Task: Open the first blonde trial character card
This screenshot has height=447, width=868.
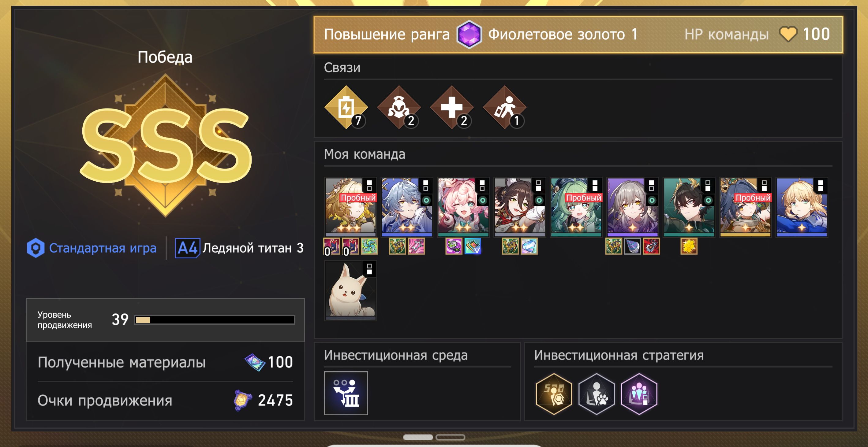Action: (x=350, y=207)
